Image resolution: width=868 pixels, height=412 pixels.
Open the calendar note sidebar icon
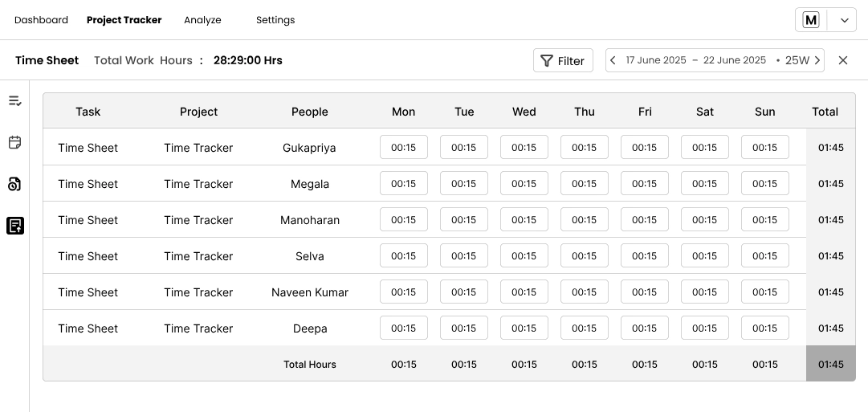coord(14,143)
